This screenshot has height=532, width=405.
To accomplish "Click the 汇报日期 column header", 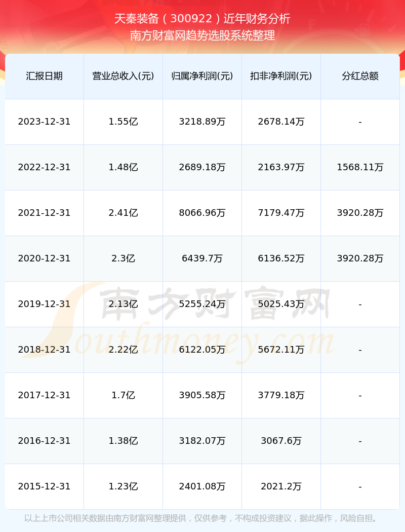I will point(44,76).
